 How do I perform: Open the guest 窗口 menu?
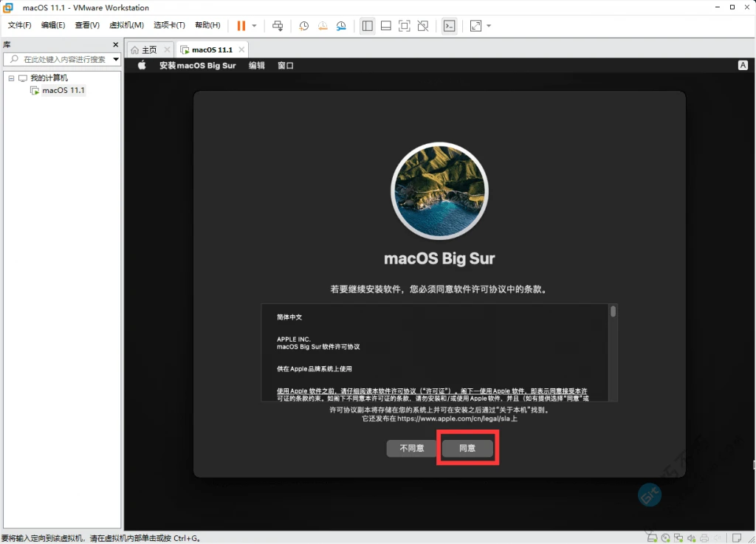click(286, 65)
